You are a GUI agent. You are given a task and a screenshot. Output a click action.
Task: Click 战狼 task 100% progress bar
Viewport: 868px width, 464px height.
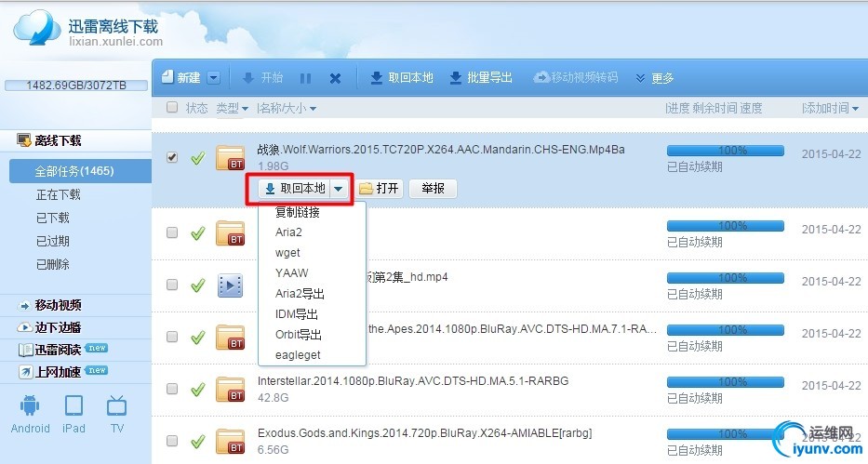point(725,151)
